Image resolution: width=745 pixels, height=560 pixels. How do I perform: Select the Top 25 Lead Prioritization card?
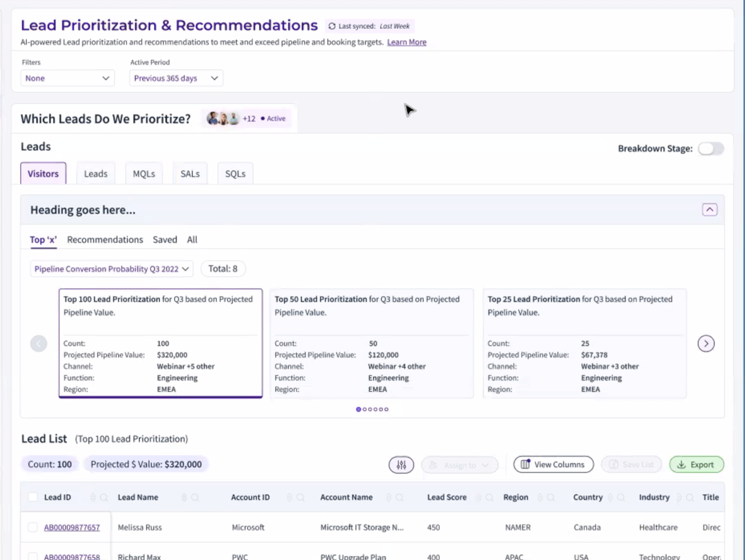pos(584,343)
